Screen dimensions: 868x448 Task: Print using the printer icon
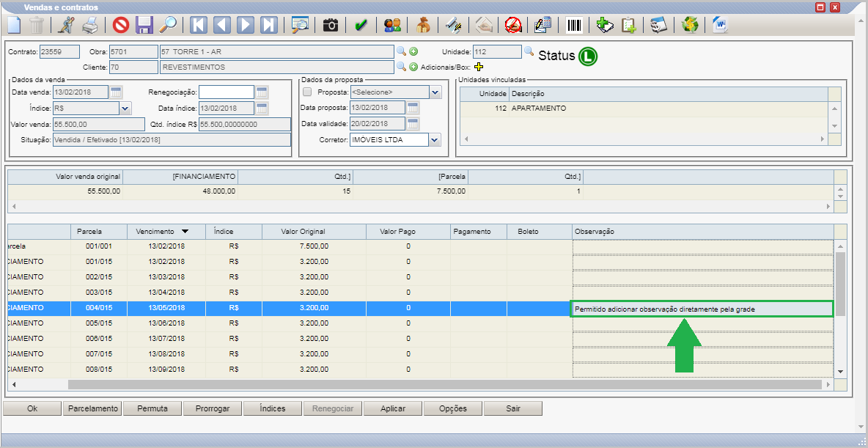click(90, 25)
